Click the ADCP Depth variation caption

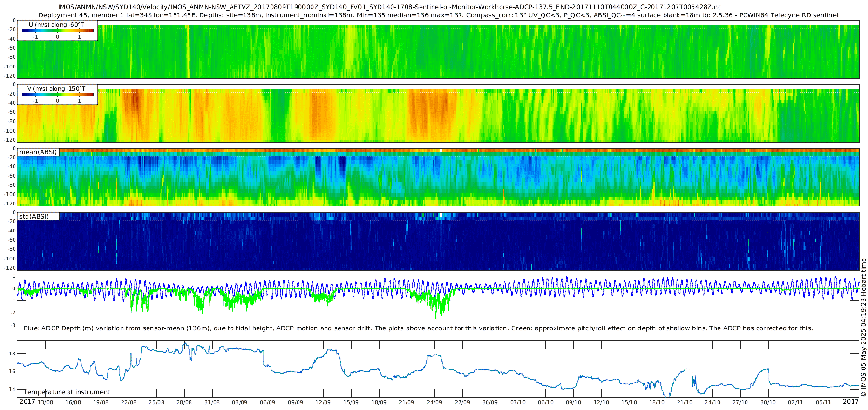pyautogui.click(x=418, y=328)
